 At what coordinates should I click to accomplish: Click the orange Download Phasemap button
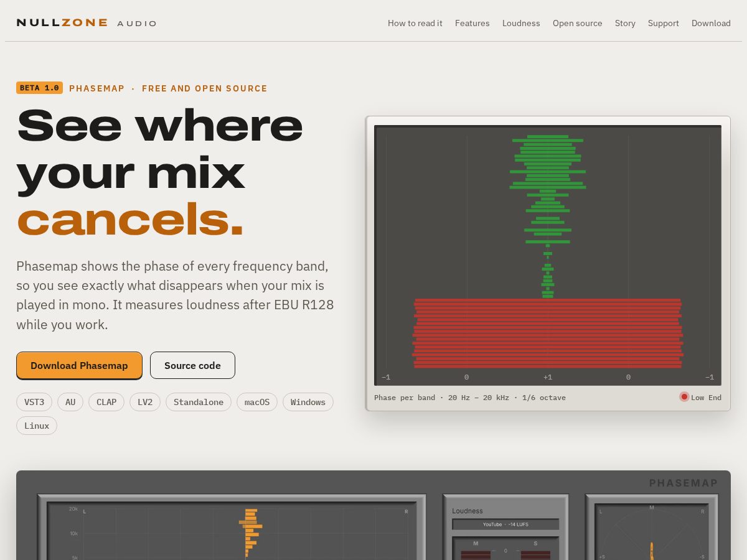coord(79,365)
